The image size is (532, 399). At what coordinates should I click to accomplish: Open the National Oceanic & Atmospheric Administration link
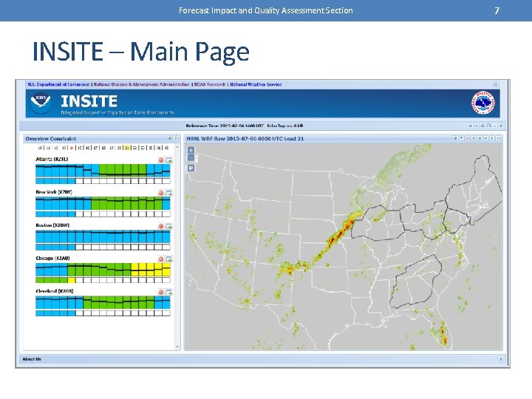click(141, 84)
